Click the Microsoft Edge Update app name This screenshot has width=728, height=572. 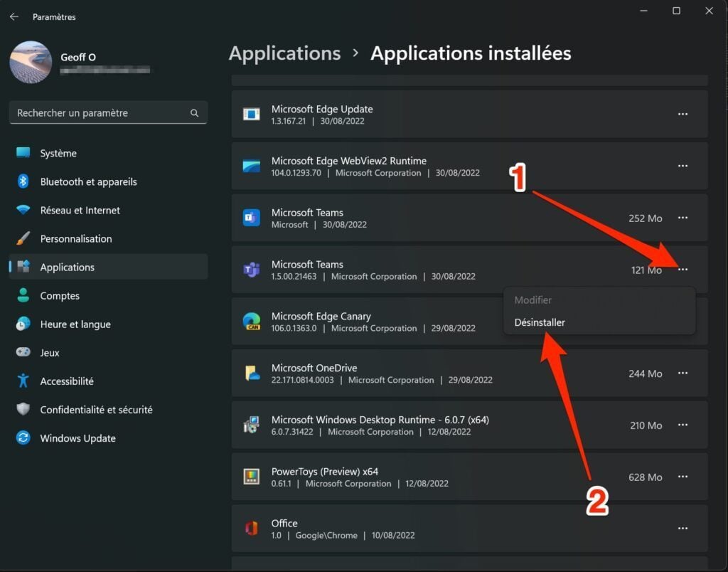tap(322, 109)
